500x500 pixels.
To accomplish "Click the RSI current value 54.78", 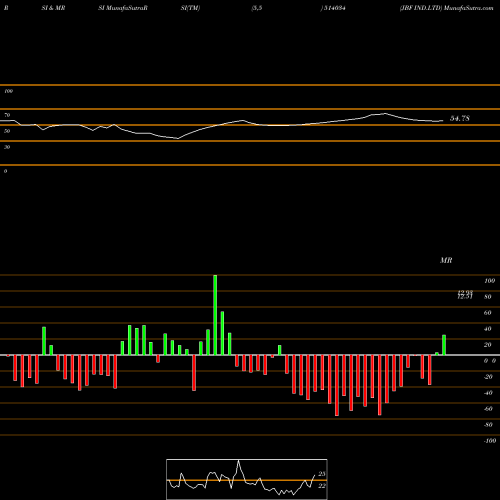I will pyautogui.click(x=460, y=118).
